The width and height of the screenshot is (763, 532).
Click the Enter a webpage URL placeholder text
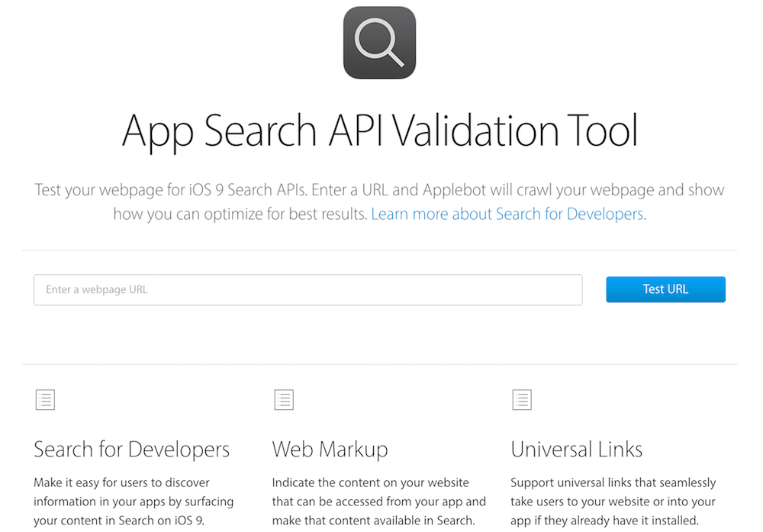coord(97,289)
